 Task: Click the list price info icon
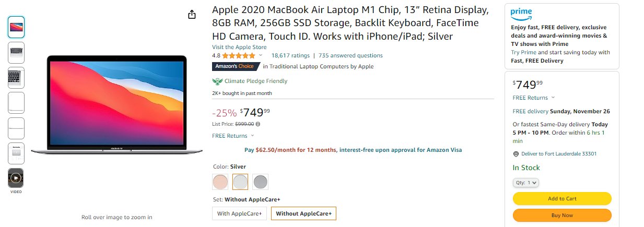click(258, 124)
